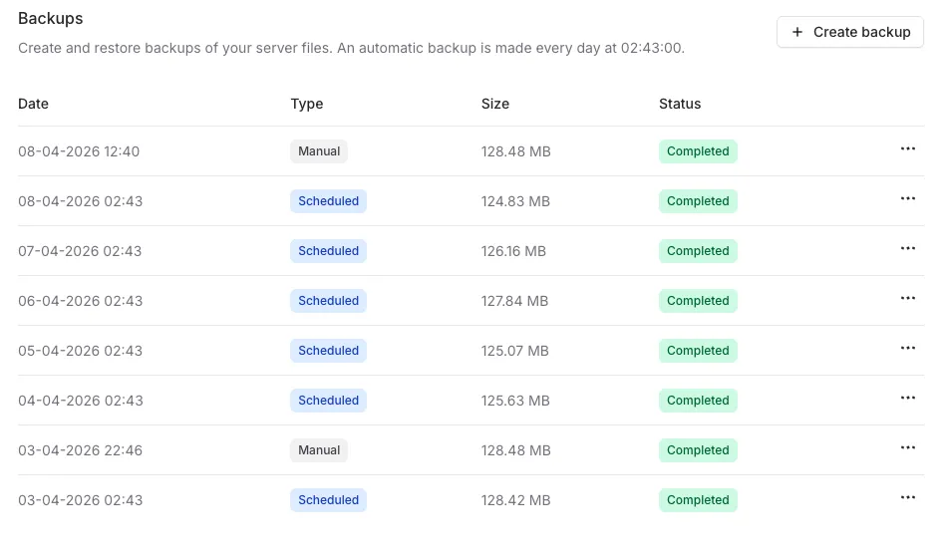Open options menu for 05-04-2026 02:43 backup
The height and width of the screenshot is (560, 945).
tap(908, 348)
